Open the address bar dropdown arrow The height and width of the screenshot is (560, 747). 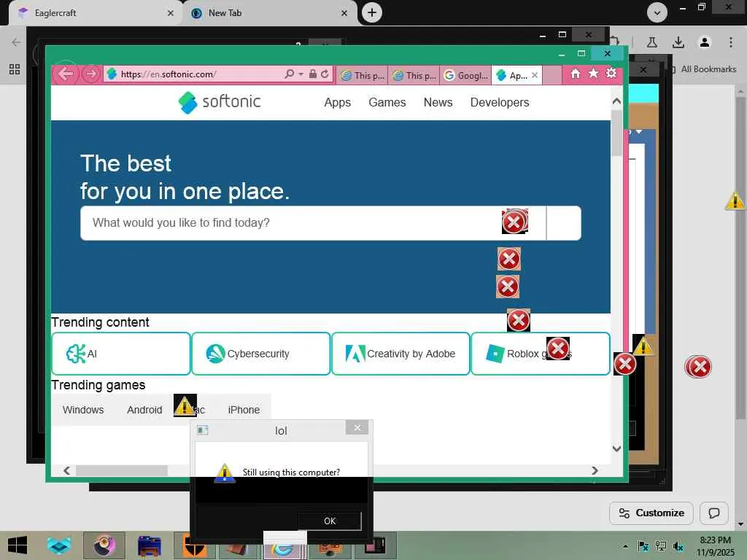[x=301, y=74]
